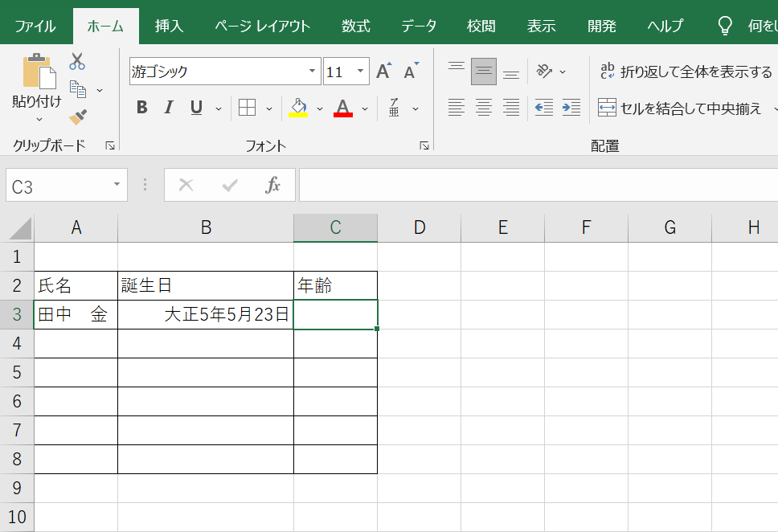The width and height of the screenshot is (778, 532).
Task: Switch to the 開発 tab
Action: pos(601,26)
